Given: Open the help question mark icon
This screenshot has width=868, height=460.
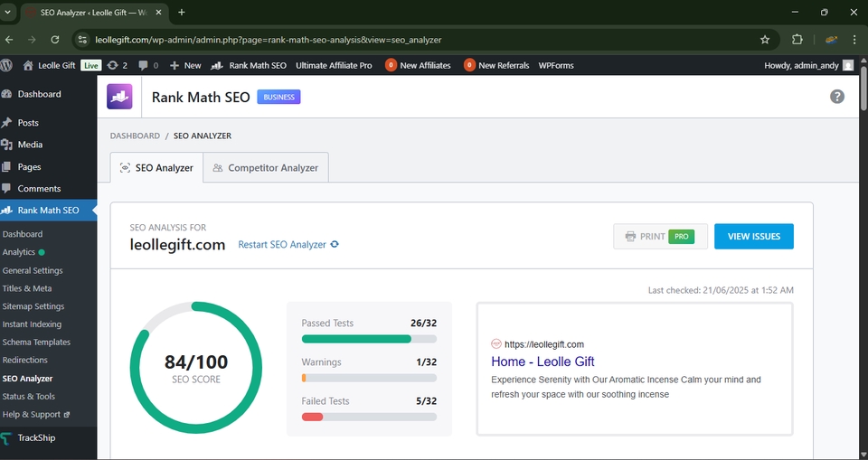Looking at the screenshot, I should [837, 97].
